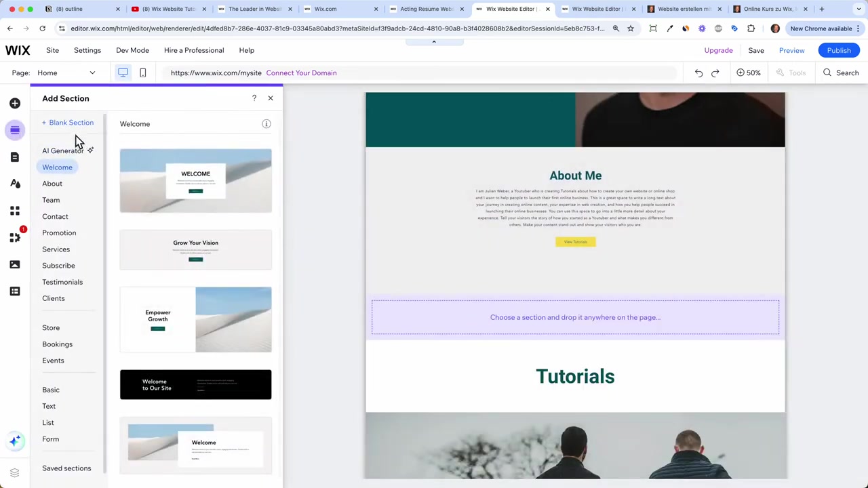The height and width of the screenshot is (488, 868).
Task: Click the browser address bar
Action: (x=336, y=28)
